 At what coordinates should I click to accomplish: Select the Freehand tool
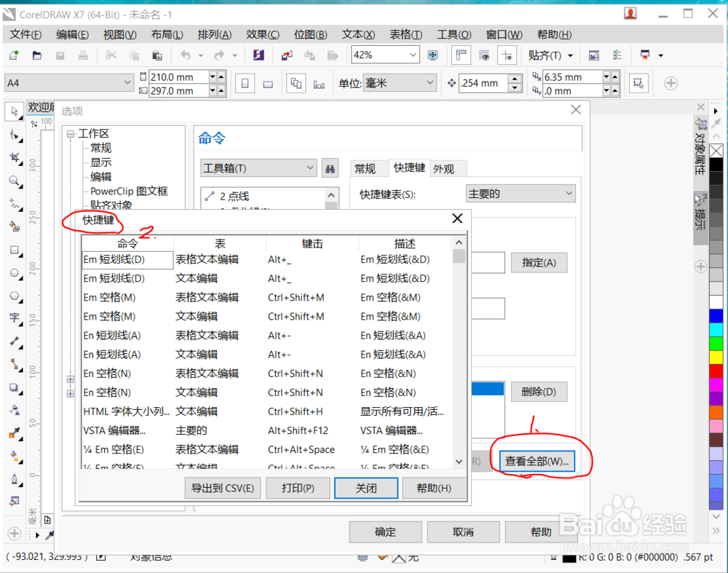15,204
